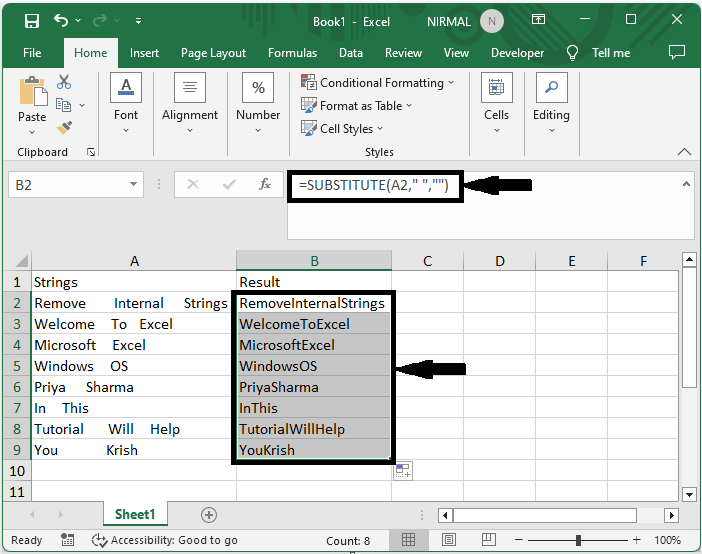
Task: Click inside the formula bar text
Action: 373,185
